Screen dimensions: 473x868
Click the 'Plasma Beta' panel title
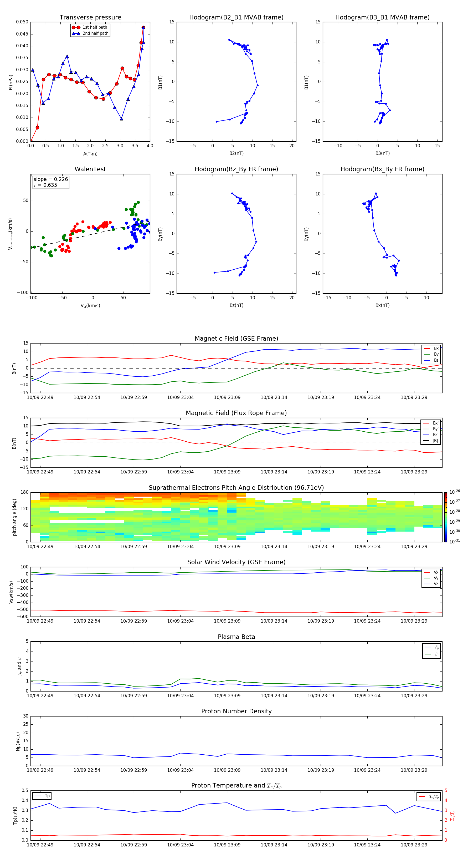point(236,637)
